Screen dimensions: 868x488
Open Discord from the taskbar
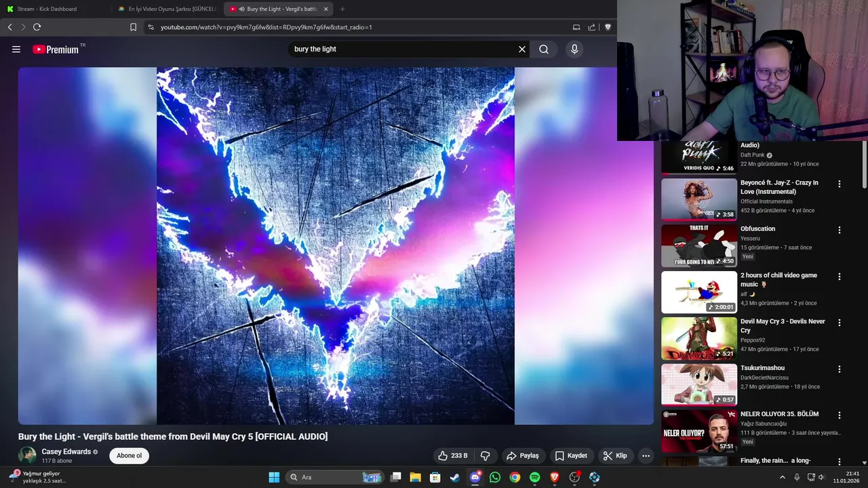[475, 477]
